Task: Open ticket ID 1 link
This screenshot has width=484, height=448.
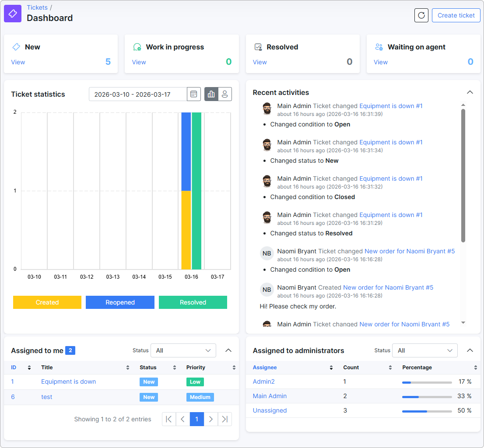Action: (12, 381)
